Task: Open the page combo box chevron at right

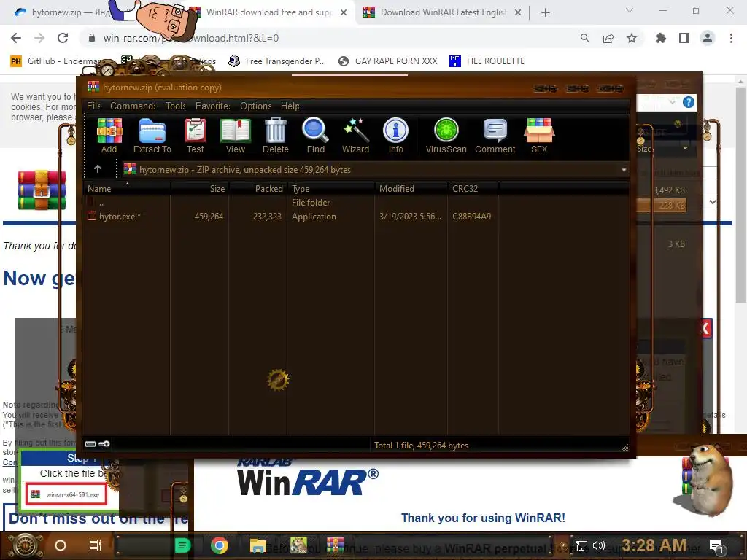Action: (712, 202)
